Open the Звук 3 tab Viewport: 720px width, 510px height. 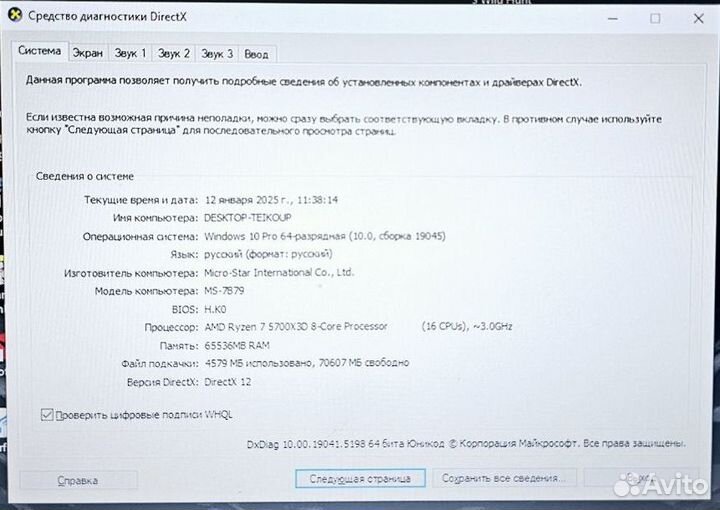click(x=217, y=53)
